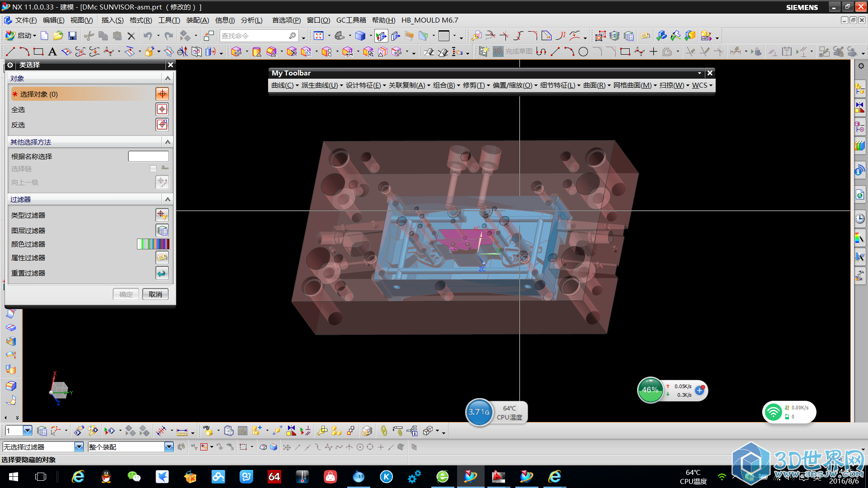Viewport: 868px width, 488px height.
Task: Click the Finish Sketch checkered flag icon
Action: (x=498, y=52)
